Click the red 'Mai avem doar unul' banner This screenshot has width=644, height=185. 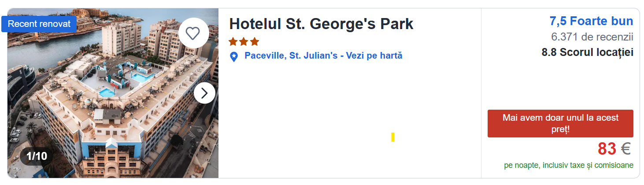[x=560, y=124]
